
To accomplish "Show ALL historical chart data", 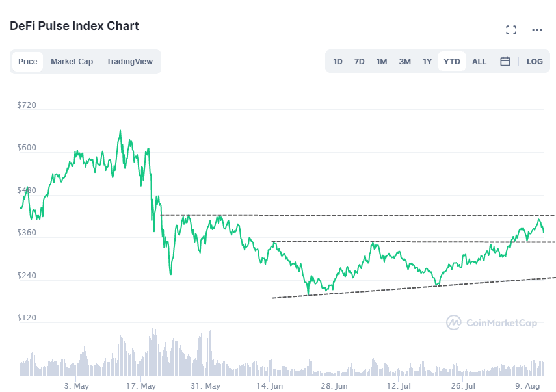I will 479,61.
